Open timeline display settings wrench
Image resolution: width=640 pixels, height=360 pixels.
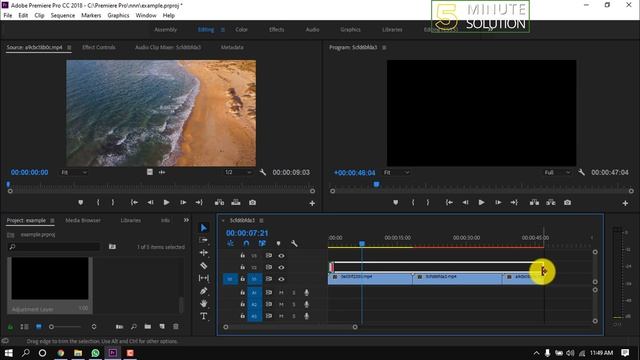(x=294, y=243)
